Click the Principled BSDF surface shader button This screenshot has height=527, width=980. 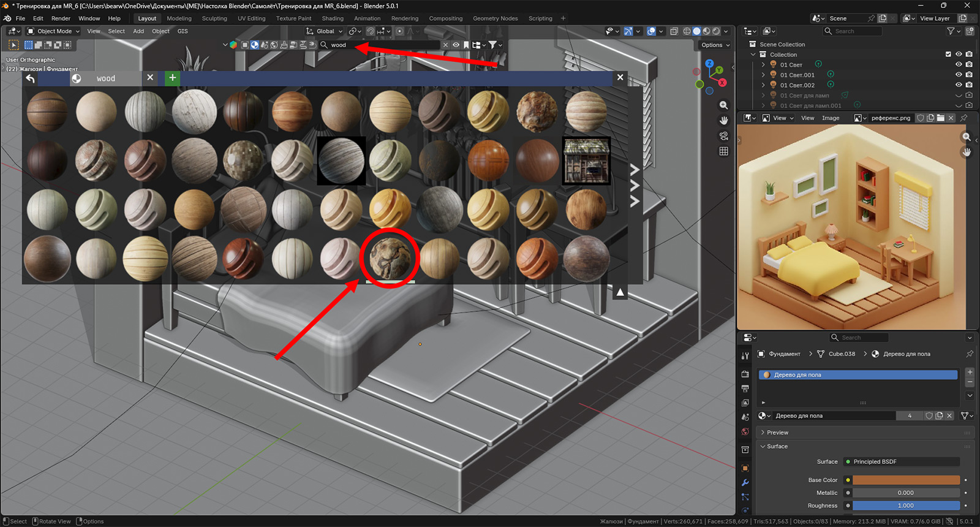tap(902, 462)
